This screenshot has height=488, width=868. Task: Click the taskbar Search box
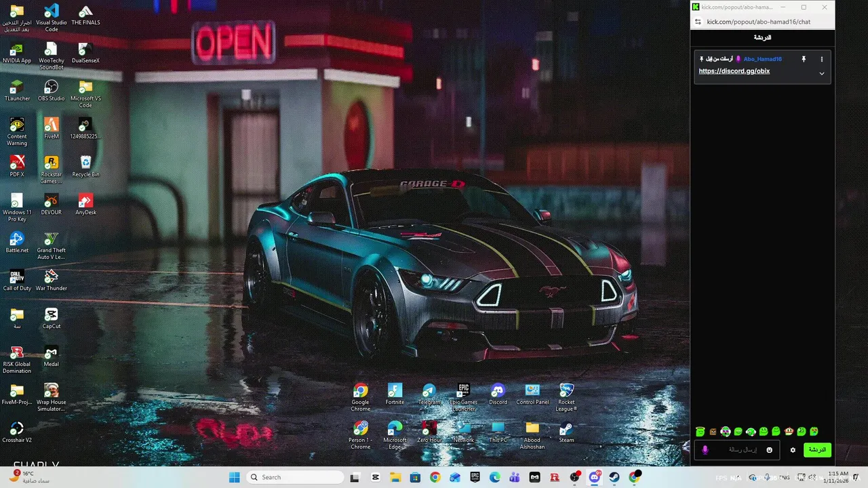click(294, 477)
